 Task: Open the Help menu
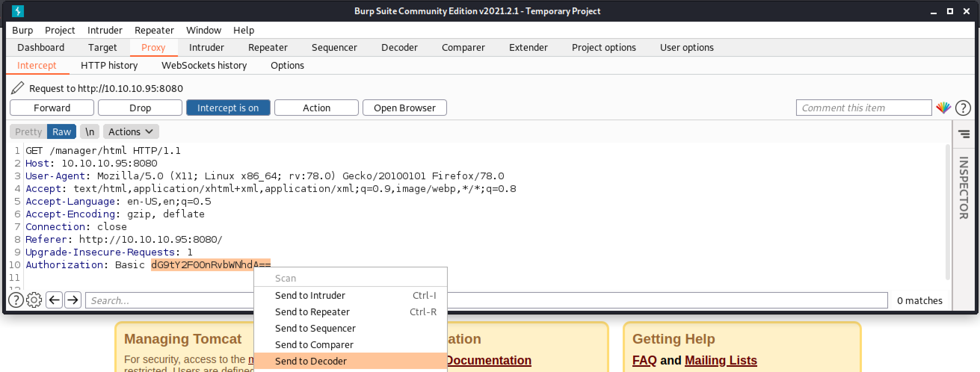243,30
